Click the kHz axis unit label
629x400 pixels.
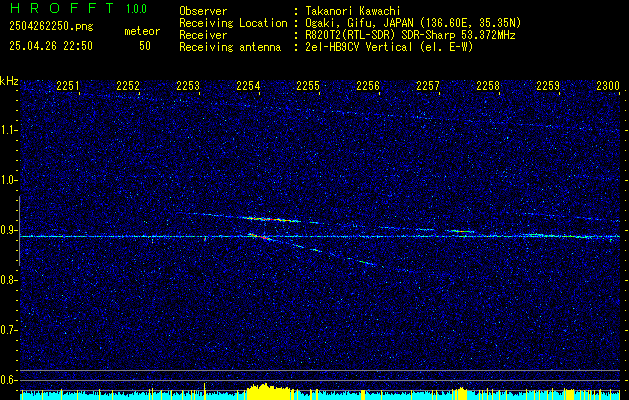click(x=9, y=81)
